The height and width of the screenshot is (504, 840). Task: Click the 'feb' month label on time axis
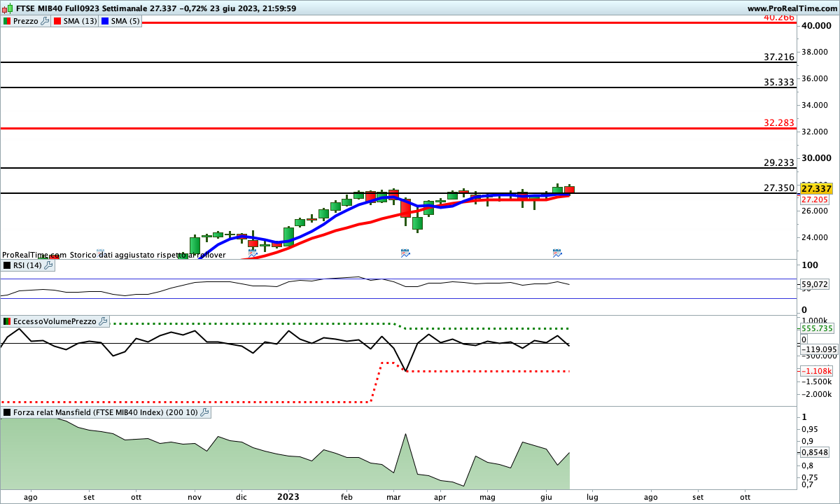coord(348,497)
